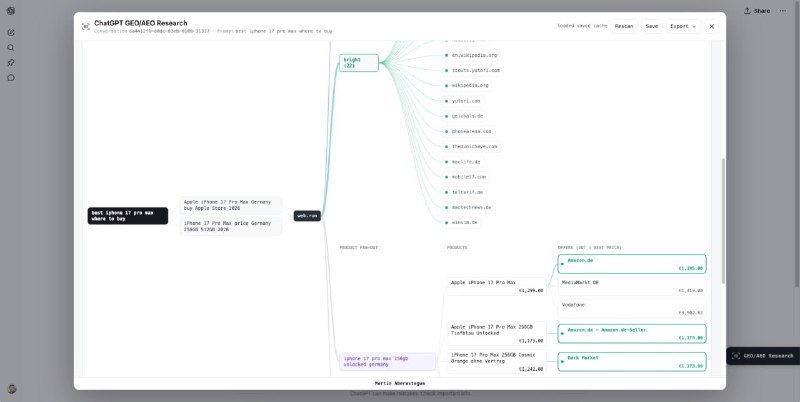Image resolution: width=800 pixels, height=402 pixels.
Task: Click the 'ChatGPT GEO/AEO Research' title
Action: coord(140,23)
